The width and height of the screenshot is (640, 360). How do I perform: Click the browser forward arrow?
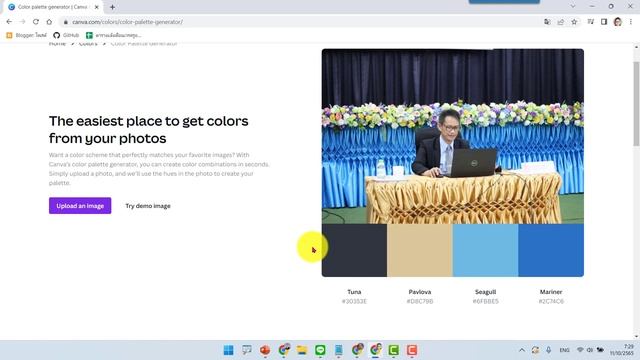(x=22, y=22)
